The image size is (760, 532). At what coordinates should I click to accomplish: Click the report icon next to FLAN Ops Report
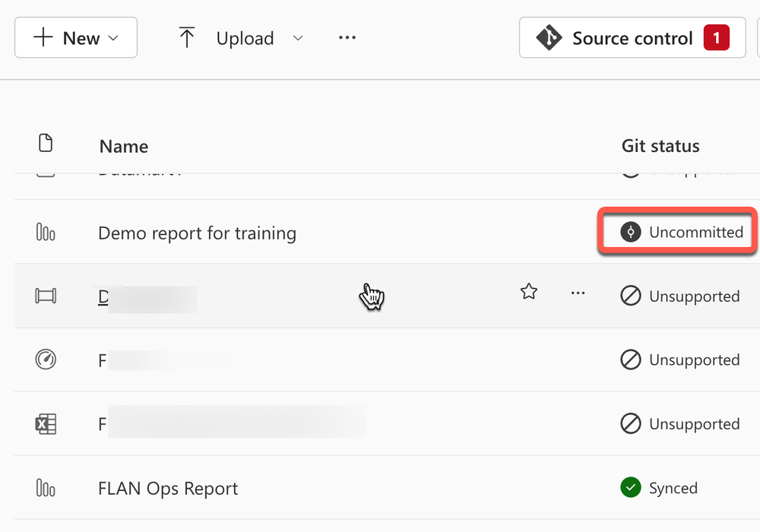46,488
